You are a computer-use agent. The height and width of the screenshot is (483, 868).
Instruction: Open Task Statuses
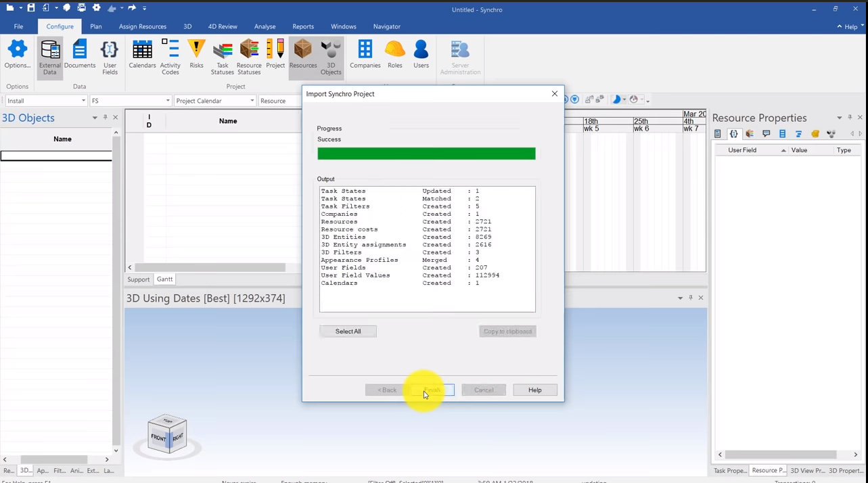(x=223, y=57)
